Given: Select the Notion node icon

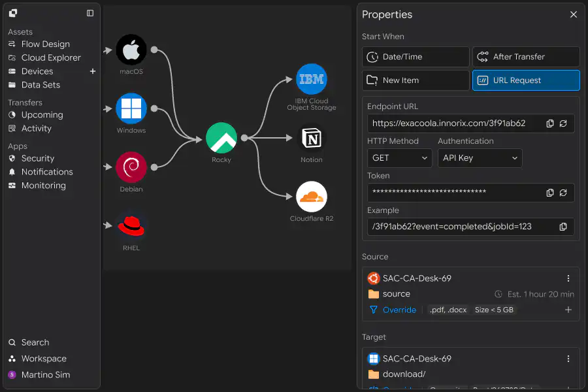Looking at the screenshot, I should 311,138.
